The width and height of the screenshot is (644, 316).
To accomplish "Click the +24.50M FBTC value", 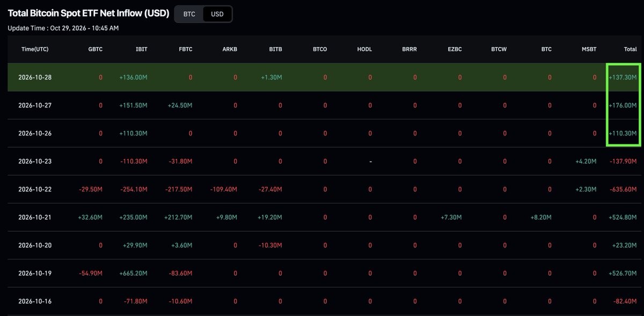I will click(180, 105).
